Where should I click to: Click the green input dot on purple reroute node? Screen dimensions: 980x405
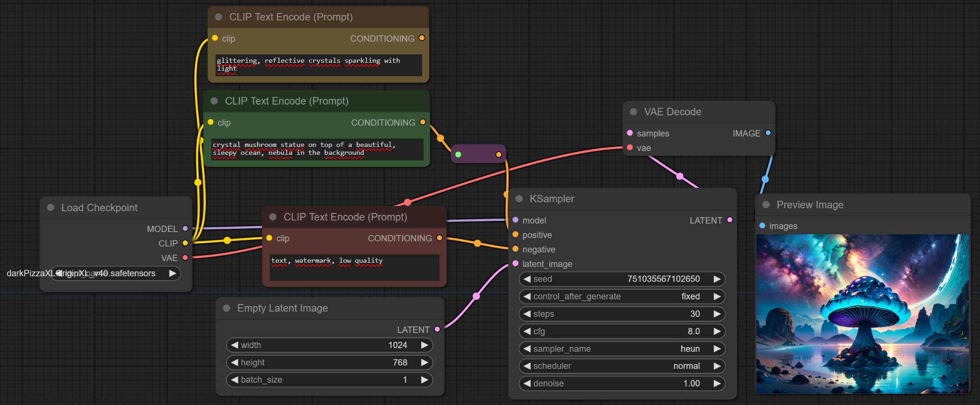[458, 154]
